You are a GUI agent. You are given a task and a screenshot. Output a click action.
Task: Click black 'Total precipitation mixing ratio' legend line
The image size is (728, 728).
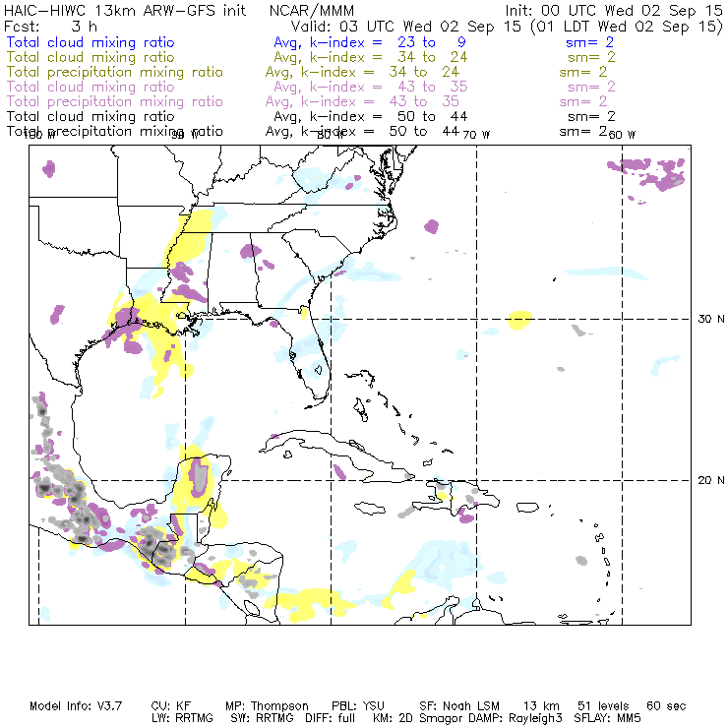coord(115,132)
